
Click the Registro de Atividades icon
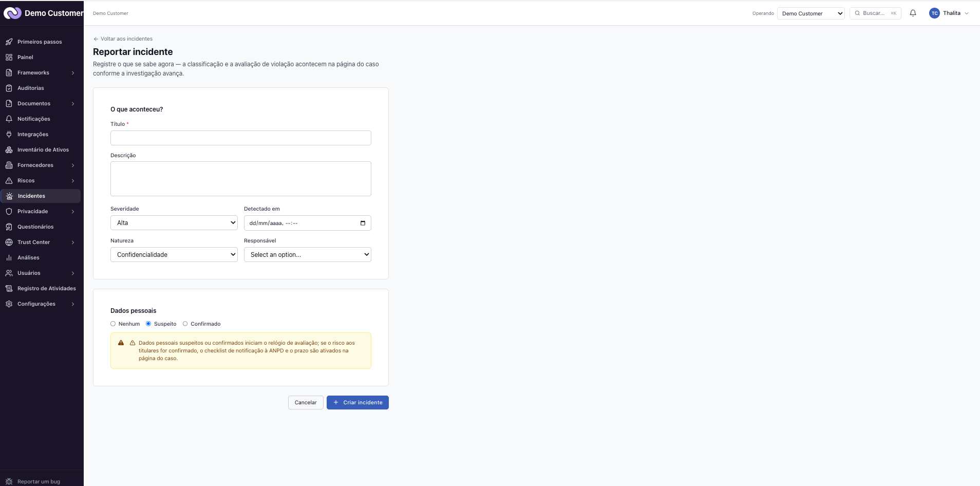click(x=9, y=288)
